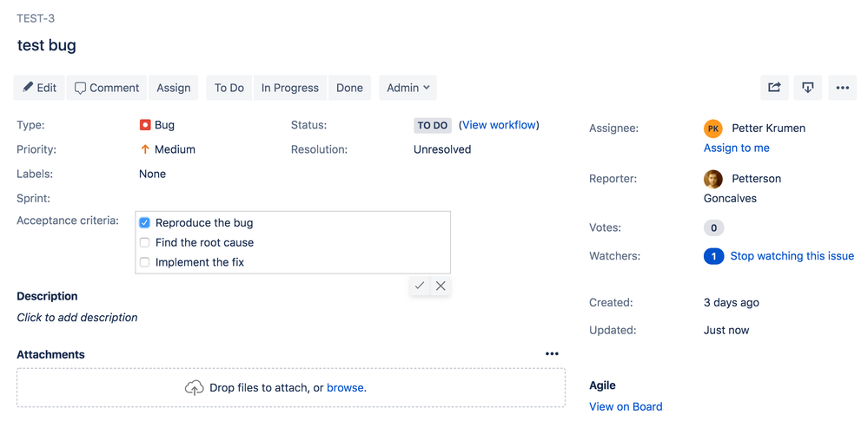Confirm acceptance criteria with the checkmark
This screenshot has height=428, width=868.
420,286
